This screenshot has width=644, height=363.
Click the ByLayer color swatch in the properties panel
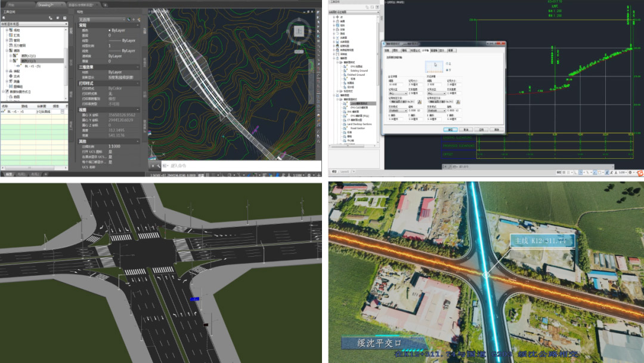point(111,30)
